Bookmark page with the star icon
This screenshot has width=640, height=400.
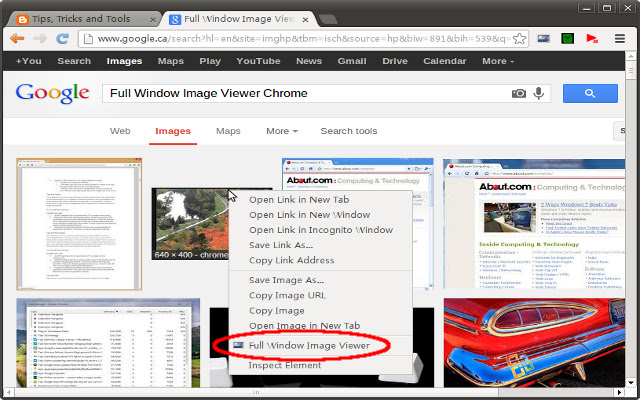(519, 39)
